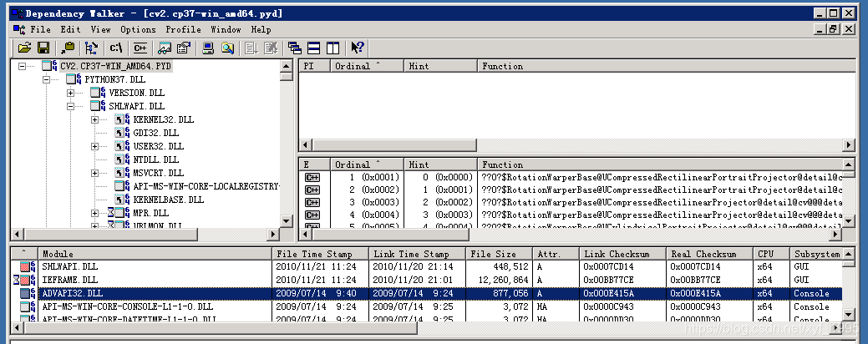Sort exports pane by the E column
Screen dimensions: 868x344
pos(314,164)
